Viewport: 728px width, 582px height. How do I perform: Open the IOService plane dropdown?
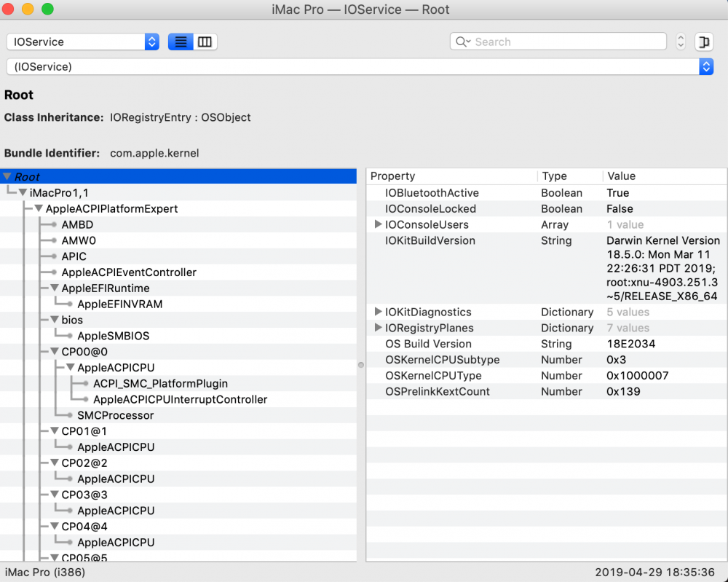83,42
